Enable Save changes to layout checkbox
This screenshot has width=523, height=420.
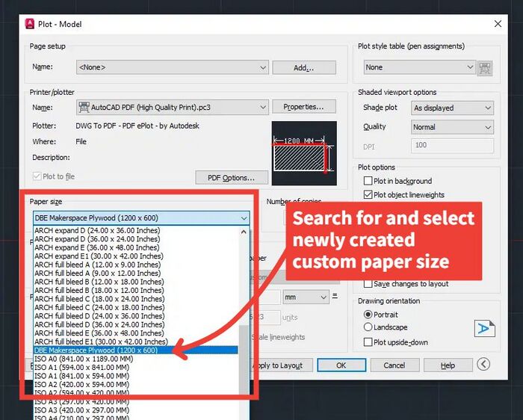[x=368, y=284]
